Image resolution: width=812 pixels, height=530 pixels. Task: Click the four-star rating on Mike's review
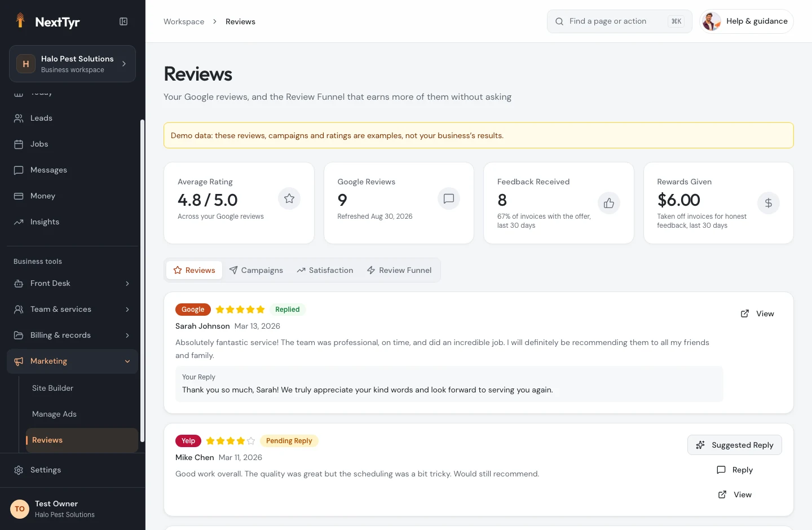pyautogui.click(x=231, y=441)
